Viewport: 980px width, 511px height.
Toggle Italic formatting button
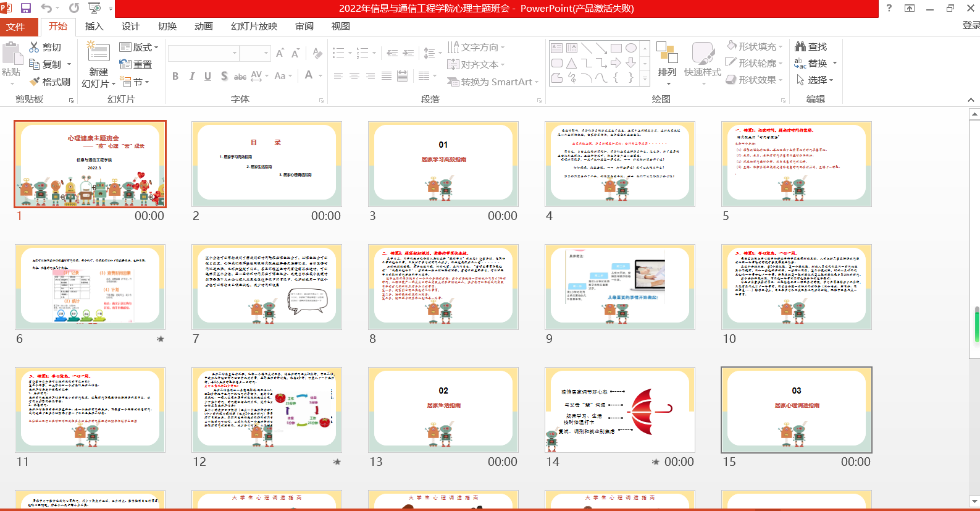191,76
